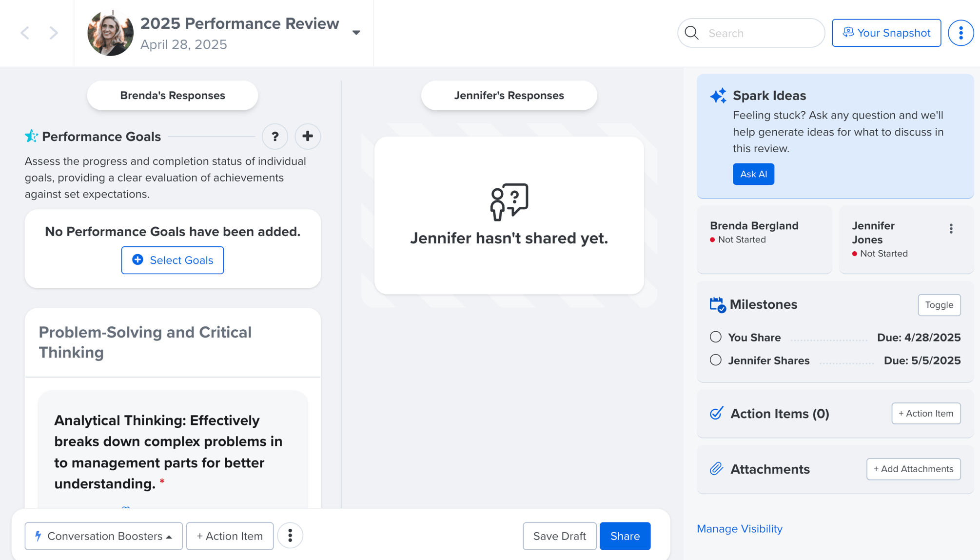Click the Toggle button in Milestones panel
The height and width of the screenshot is (560, 980).
pos(939,305)
